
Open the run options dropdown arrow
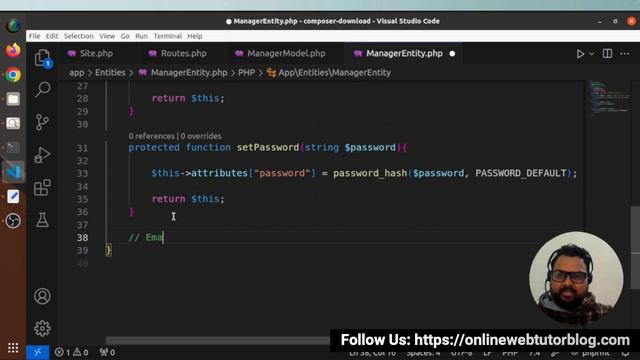click(591, 54)
